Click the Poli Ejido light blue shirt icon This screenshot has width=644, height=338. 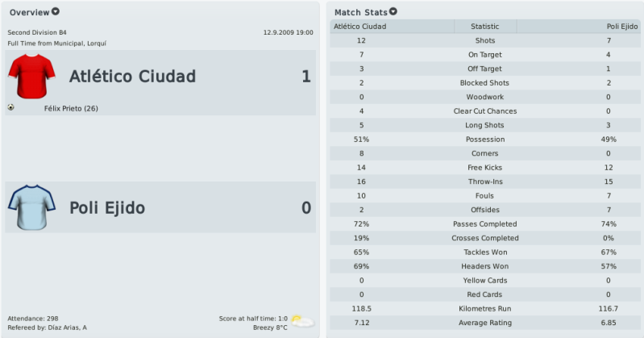pos(31,207)
